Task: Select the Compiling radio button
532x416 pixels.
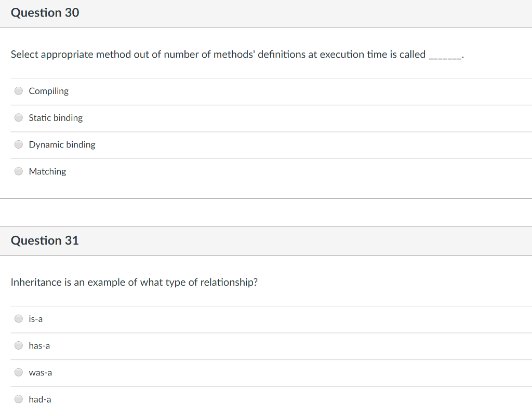Action: (x=18, y=90)
